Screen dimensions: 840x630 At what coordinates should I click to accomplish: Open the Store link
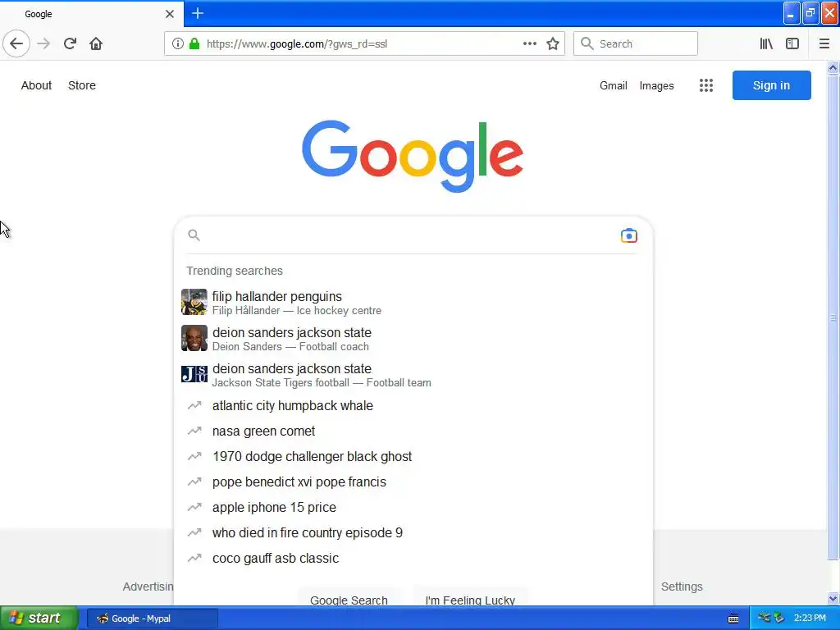coord(82,85)
